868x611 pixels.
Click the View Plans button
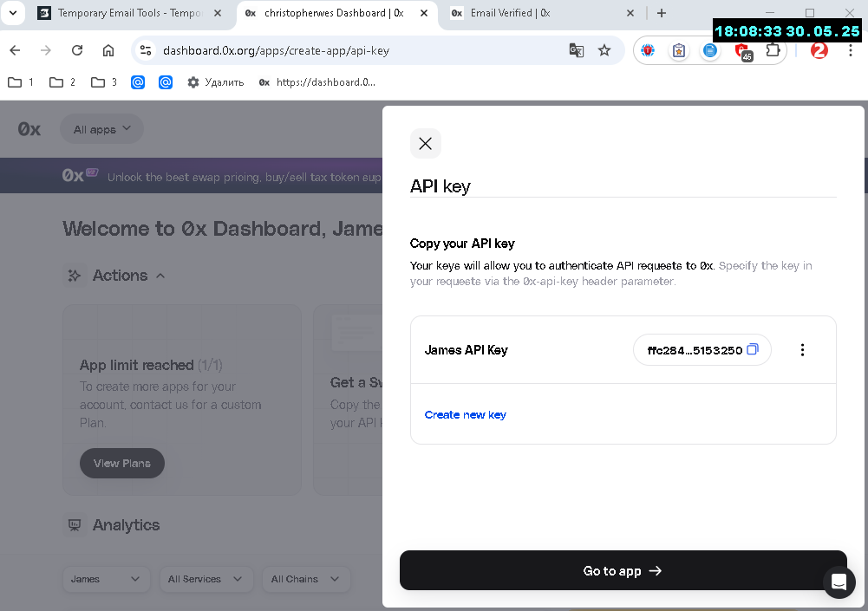[x=121, y=463]
